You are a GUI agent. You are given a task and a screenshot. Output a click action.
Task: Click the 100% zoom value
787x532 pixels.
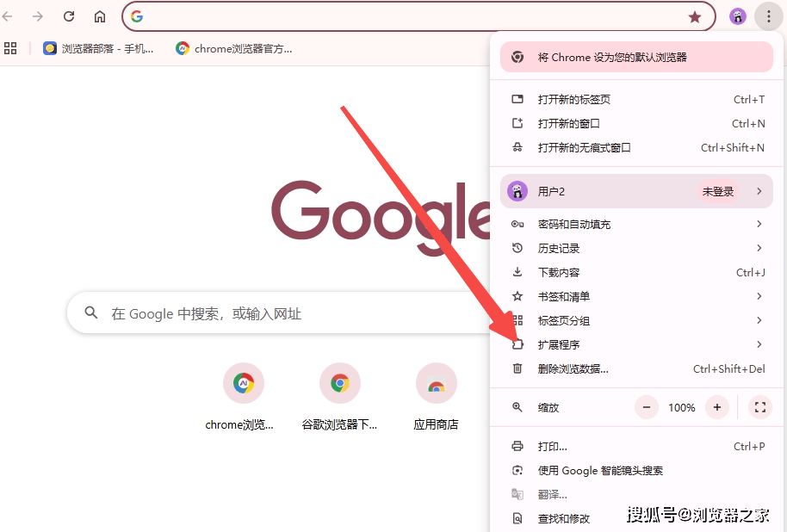682,407
